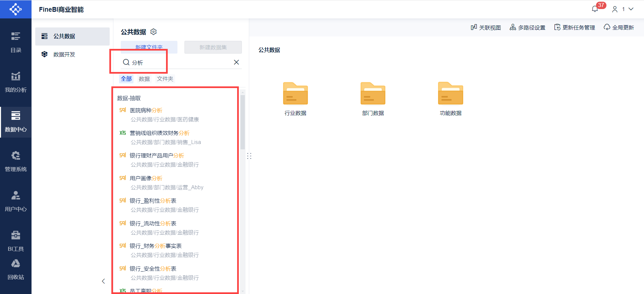Click the XLS icon beside 营销线组织绩效财务分析
The height and width of the screenshot is (294, 644).
123,133
